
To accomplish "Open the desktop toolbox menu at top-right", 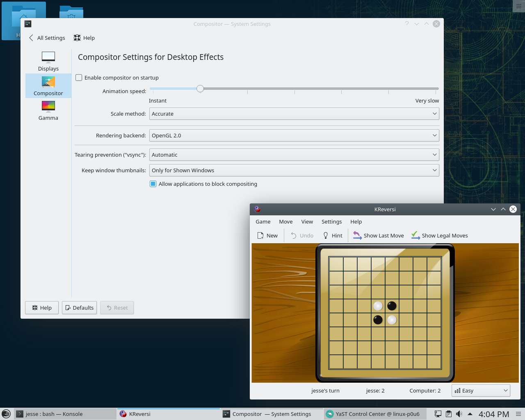I will [519, 6].
